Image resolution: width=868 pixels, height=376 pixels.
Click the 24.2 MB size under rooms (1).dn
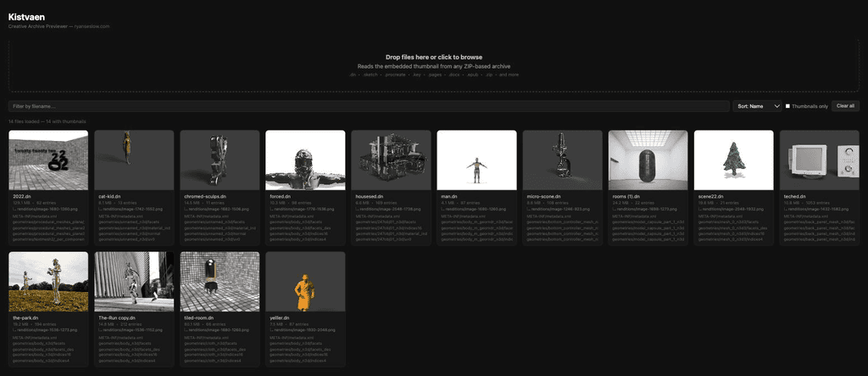[x=620, y=203]
